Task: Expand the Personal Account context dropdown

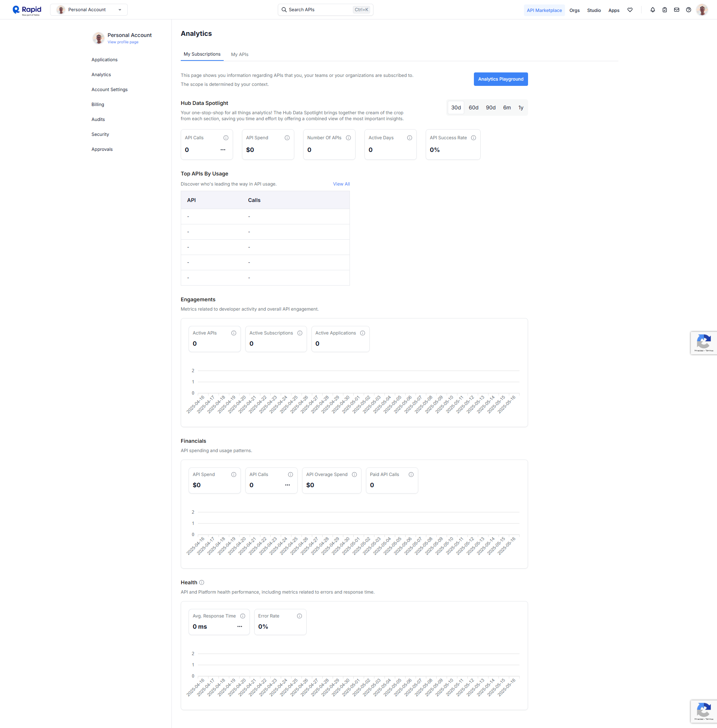Action: coord(89,10)
